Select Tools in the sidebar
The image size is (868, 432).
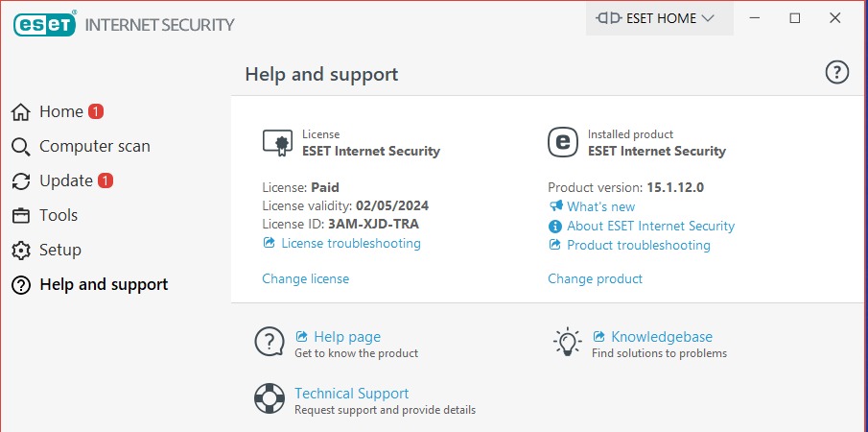tap(59, 215)
